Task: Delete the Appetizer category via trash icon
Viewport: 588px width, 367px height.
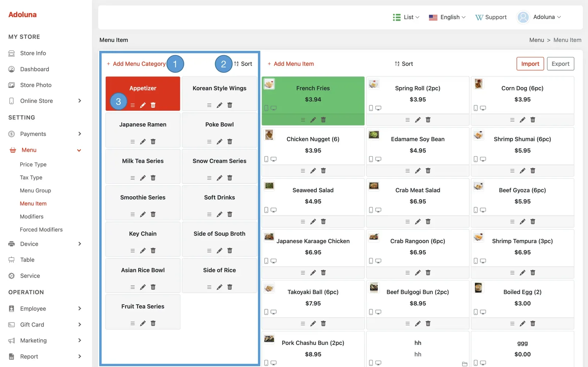Action: pos(153,105)
